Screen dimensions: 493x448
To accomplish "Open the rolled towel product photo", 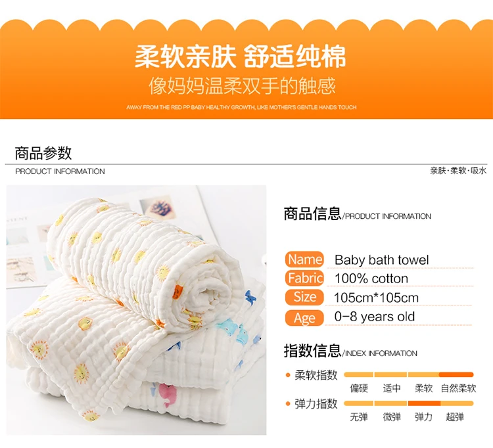I will [x=136, y=310].
